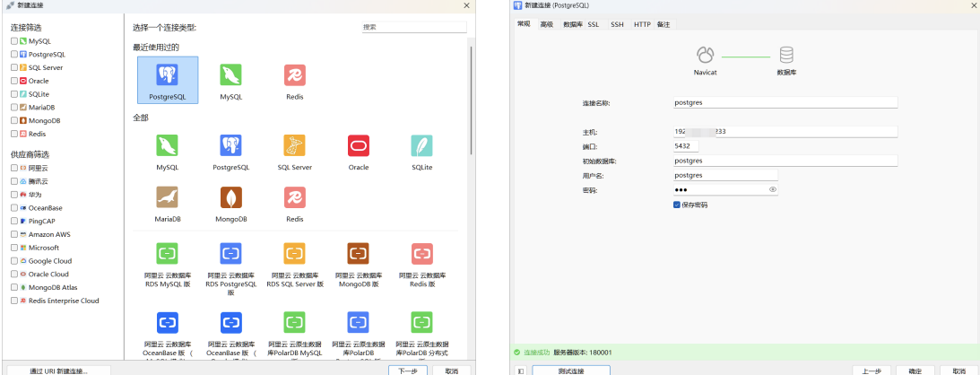
Task: Tick the Amazon AWS vendor checkbox
Action: pyautogui.click(x=13, y=234)
